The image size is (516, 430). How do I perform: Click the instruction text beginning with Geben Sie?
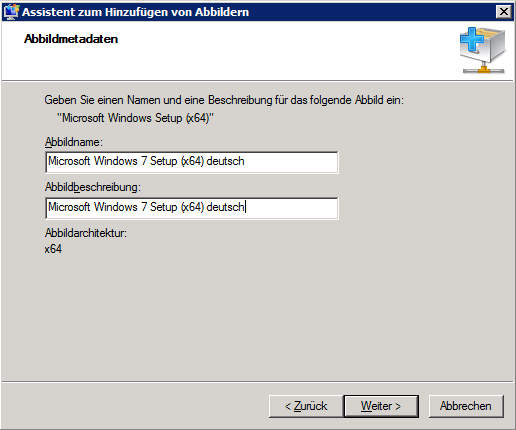tap(224, 100)
